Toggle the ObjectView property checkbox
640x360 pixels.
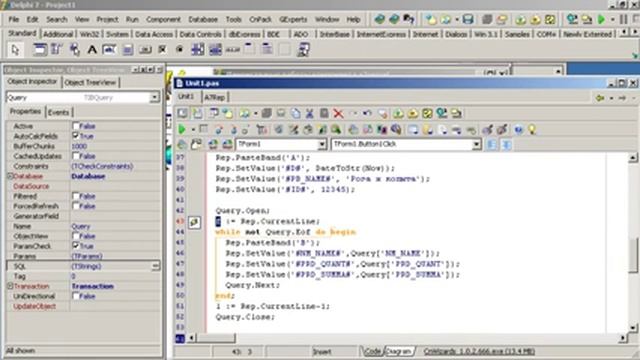pos(76,236)
